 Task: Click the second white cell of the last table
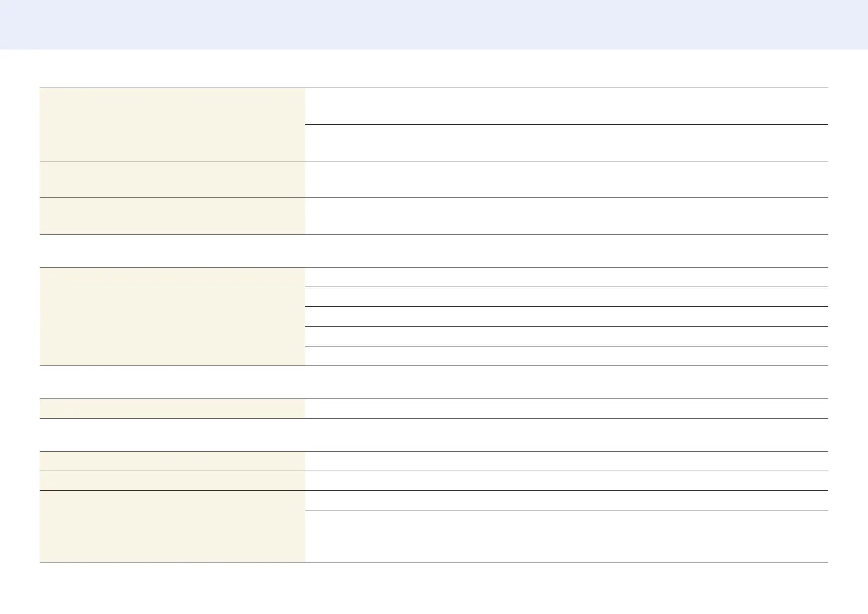click(566, 480)
